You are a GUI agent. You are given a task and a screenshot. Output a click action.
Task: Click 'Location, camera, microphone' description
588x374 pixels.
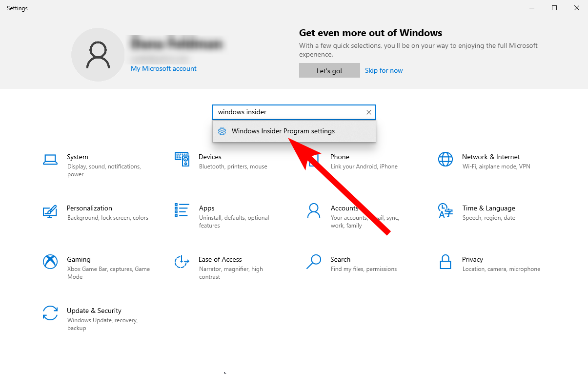tap(502, 269)
